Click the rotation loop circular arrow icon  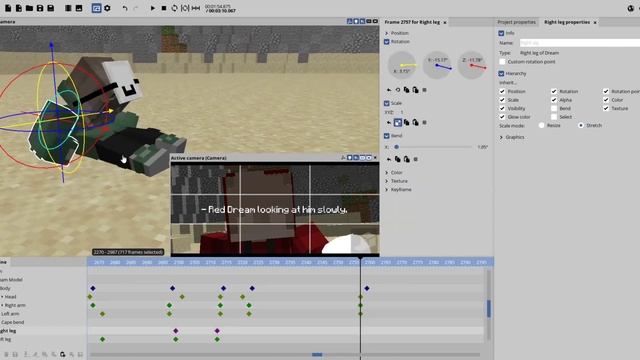pos(398,90)
